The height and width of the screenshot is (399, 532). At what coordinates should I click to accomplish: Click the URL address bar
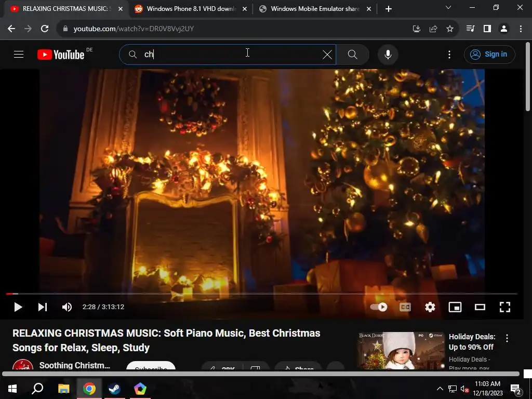tap(234, 29)
